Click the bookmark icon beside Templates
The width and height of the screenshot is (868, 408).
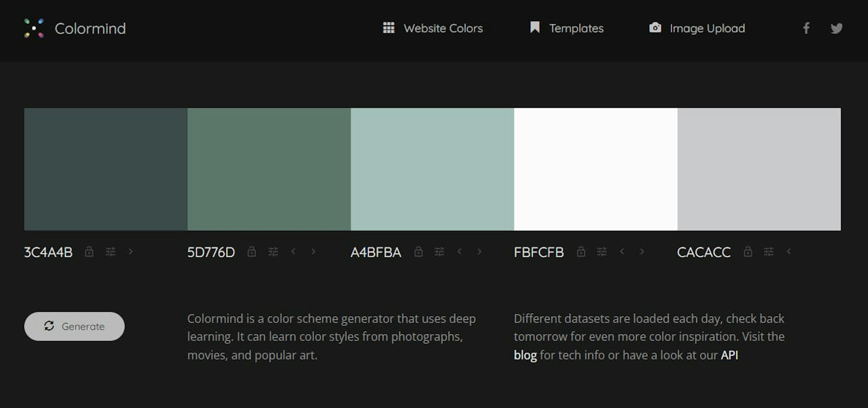535,27
